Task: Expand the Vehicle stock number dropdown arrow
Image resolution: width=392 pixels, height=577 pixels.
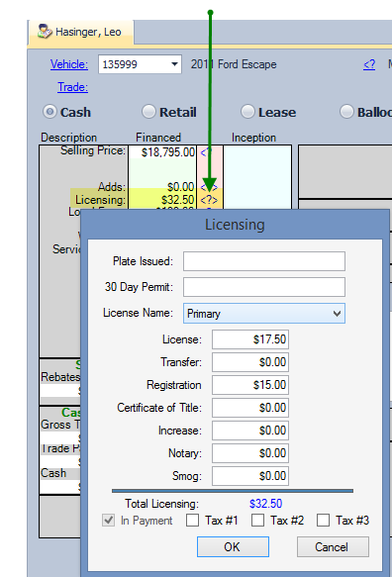Action: point(174,64)
